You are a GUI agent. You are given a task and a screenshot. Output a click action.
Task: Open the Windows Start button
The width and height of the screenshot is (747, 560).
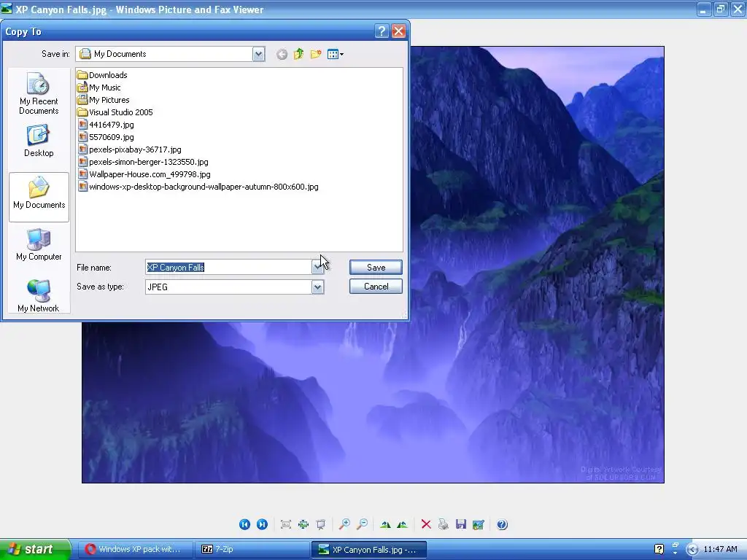click(x=35, y=549)
